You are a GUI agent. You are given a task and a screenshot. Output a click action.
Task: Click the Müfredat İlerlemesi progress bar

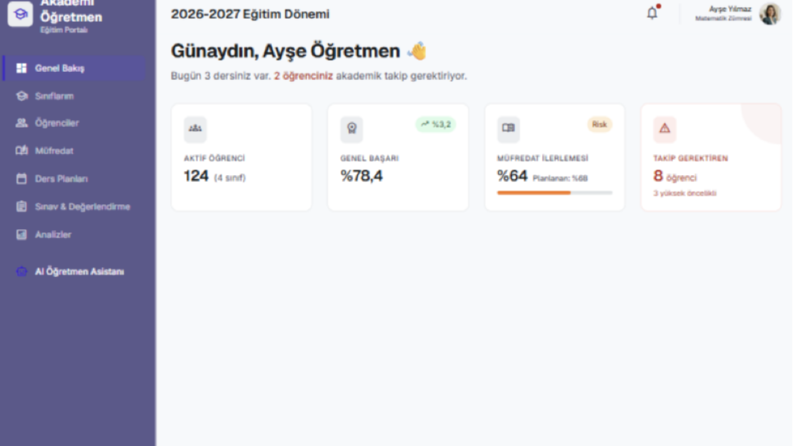[554, 193]
